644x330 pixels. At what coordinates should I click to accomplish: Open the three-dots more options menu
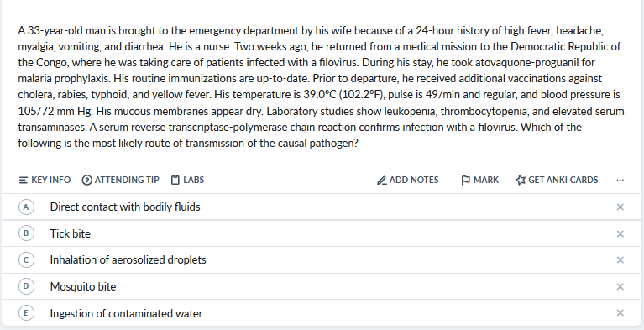coord(620,180)
